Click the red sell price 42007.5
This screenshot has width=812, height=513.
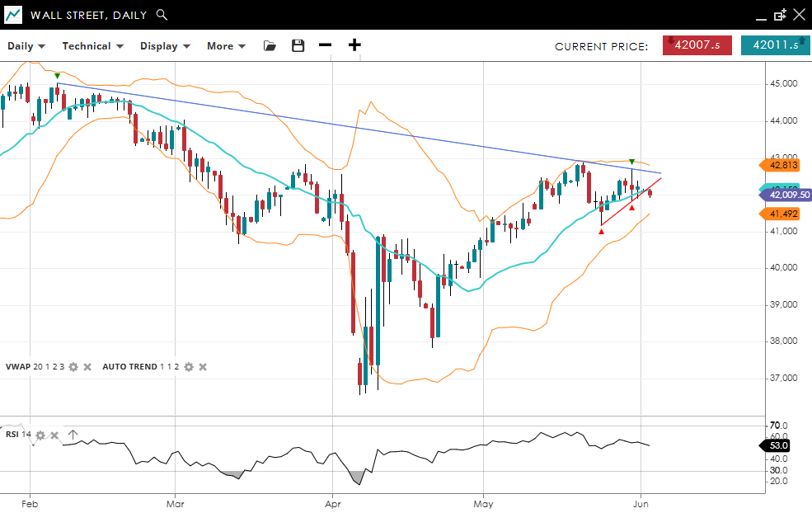[697, 45]
